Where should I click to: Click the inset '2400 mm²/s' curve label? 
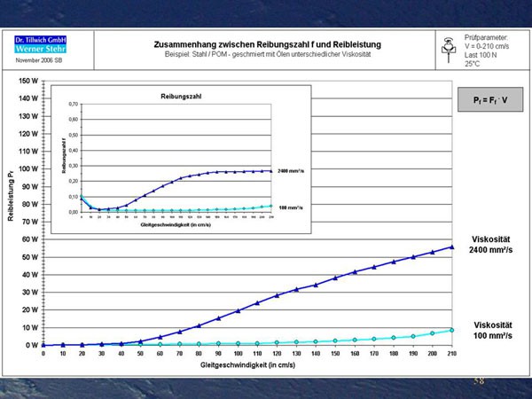(x=291, y=171)
